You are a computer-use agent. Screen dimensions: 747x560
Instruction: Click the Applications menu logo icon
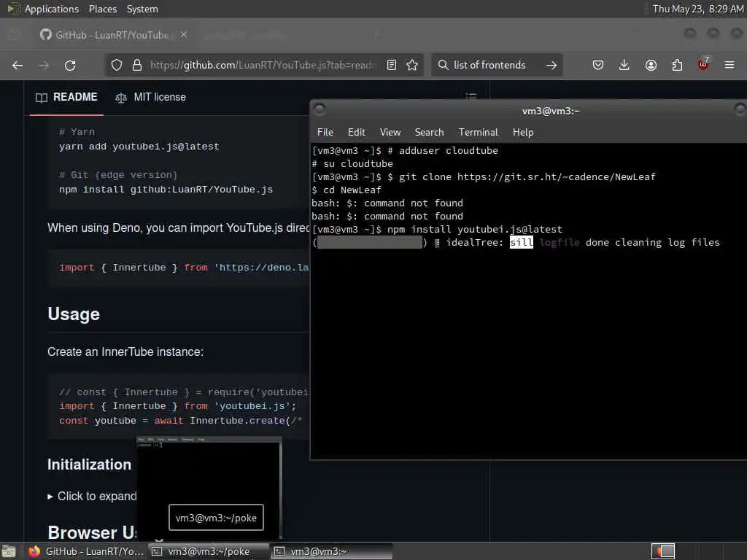(13, 9)
